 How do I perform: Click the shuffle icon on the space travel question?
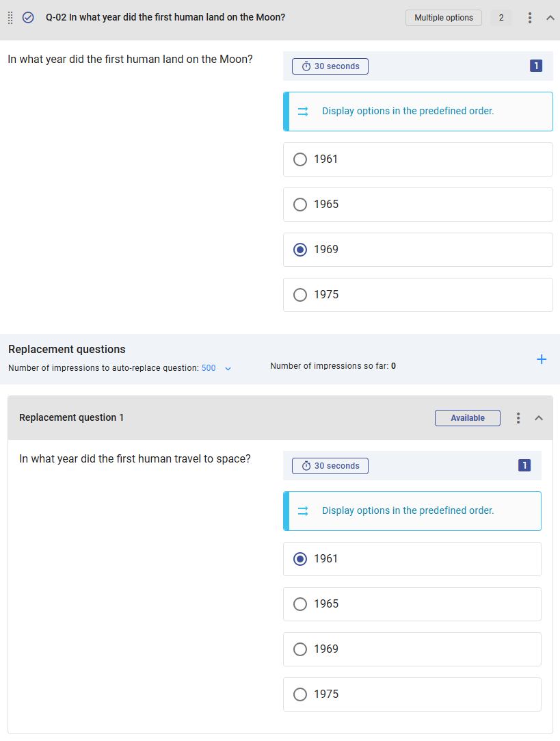pyautogui.click(x=303, y=510)
